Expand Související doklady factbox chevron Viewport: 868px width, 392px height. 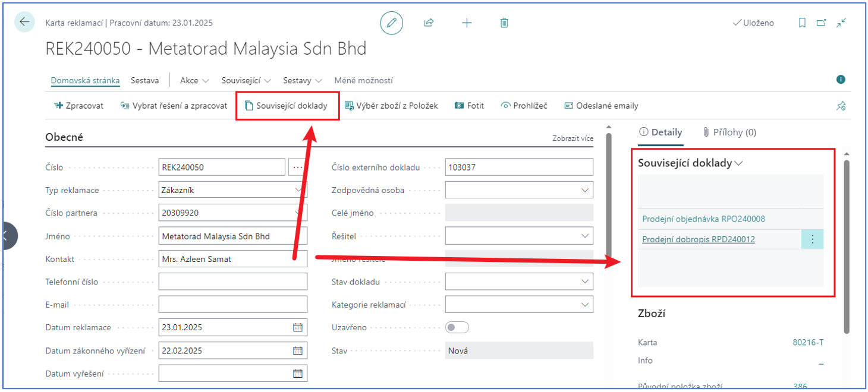point(739,163)
